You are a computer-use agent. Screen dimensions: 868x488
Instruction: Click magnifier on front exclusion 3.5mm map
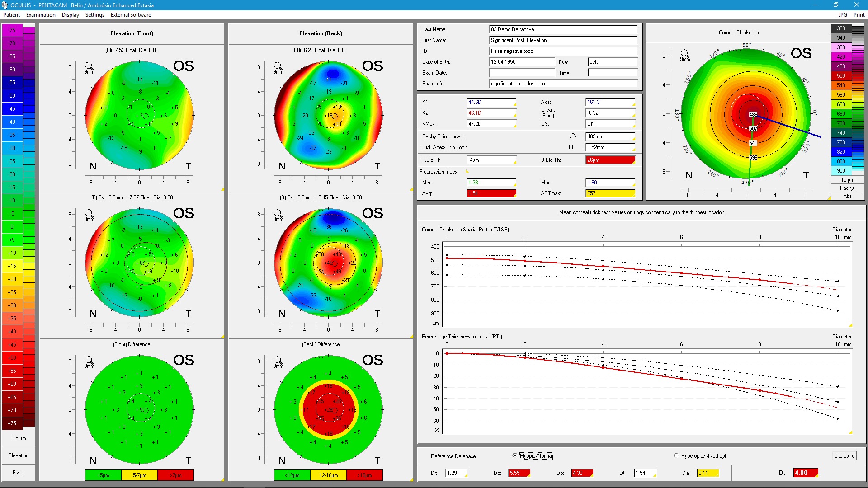click(89, 214)
